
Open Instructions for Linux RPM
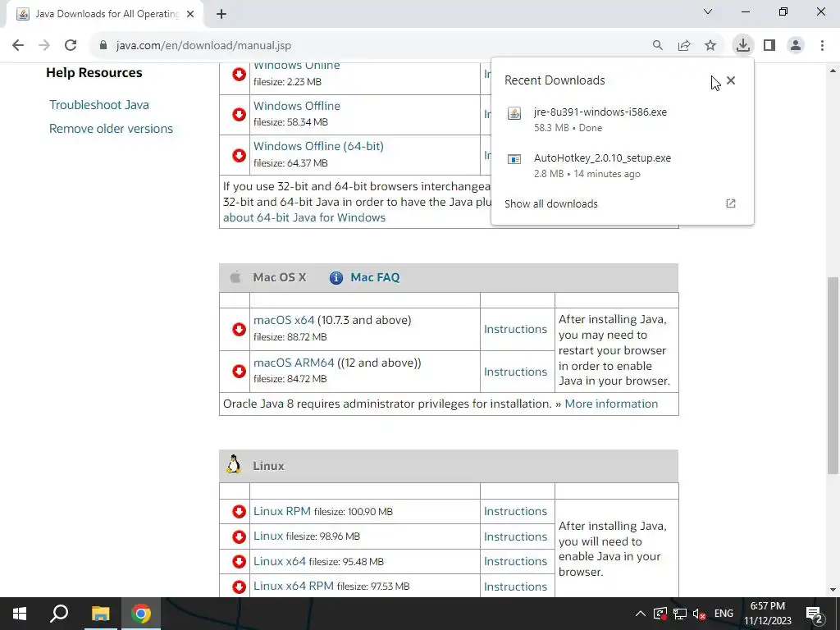tap(515, 512)
